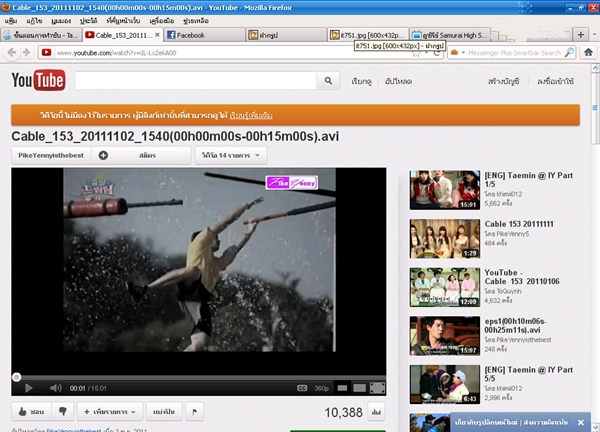The width and height of the screenshot is (600, 432).
Task: Click the Messenger Plus search magnifier
Action: (x=569, y=52)
